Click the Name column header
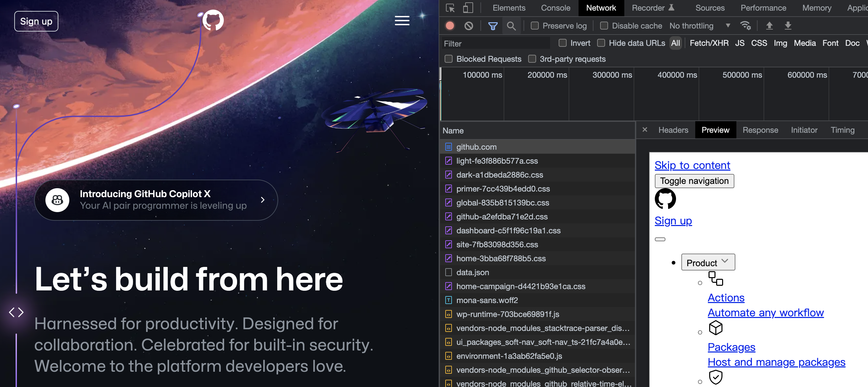868x387 pixels. [x=537, y=130]
